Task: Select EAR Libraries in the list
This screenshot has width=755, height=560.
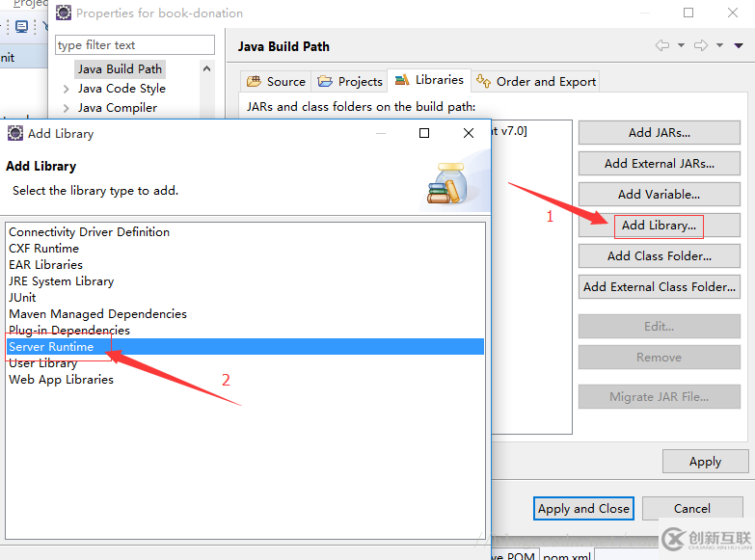Action: click(x=245, y=265)
